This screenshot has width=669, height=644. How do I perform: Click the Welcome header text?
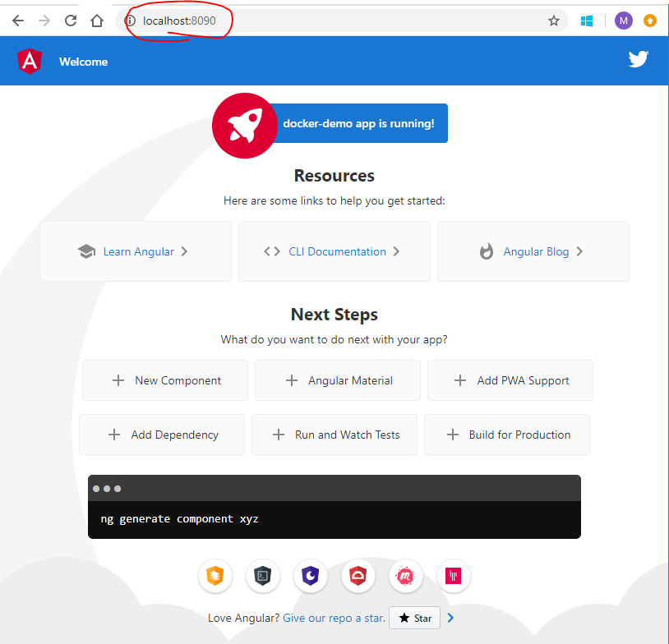(x=83, y=62)
